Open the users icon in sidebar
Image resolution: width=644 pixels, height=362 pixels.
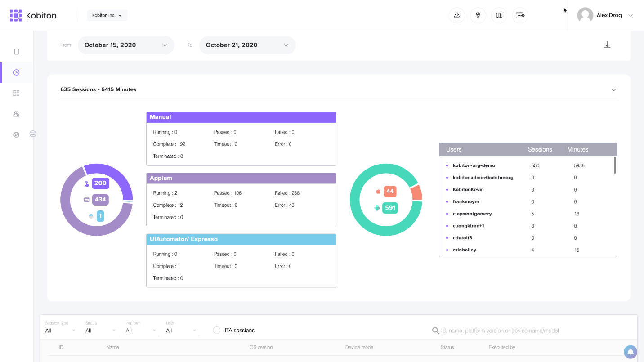point(17,114)
